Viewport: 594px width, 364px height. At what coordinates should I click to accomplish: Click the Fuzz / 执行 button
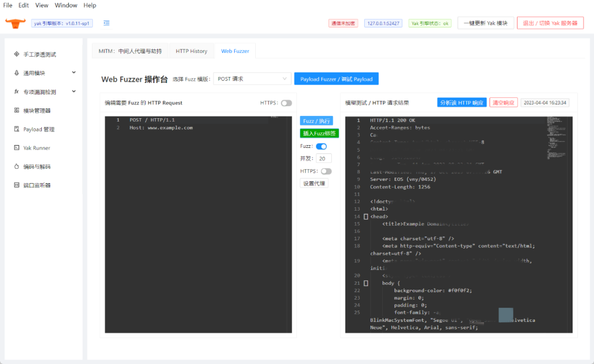(316, 121)
